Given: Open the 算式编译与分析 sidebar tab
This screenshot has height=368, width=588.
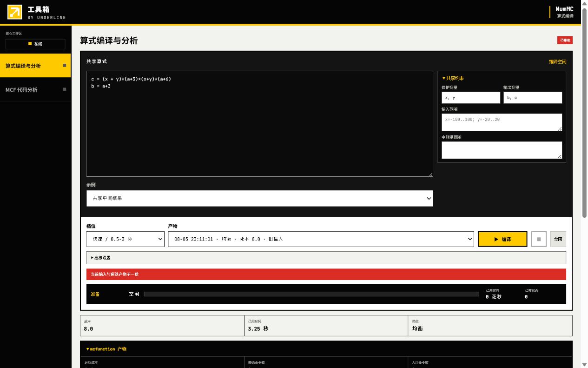Looking at the screenshot, I should pos(35,66).
